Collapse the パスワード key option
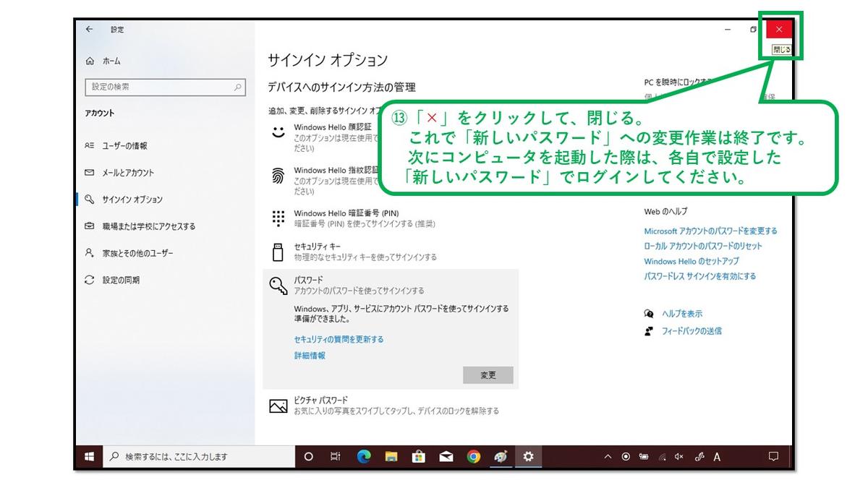 [391, 285]
